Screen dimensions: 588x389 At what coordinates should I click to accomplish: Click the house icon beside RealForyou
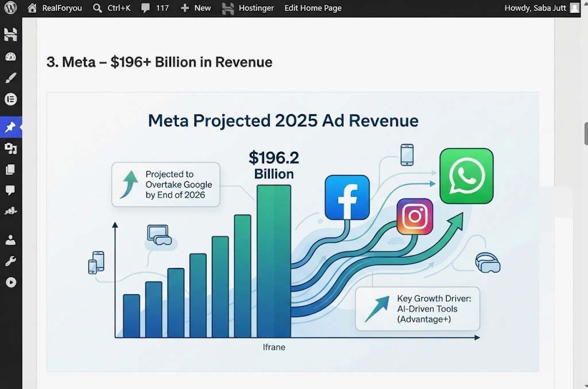pyautogui.click(x=32, y=8)
